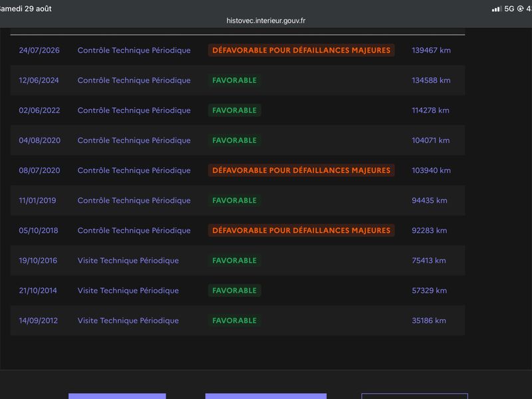The image size is (532, 399).
Task: Click the DÉFAVORABLE badge for 05/10/2018
Action: tap(301, 230)
